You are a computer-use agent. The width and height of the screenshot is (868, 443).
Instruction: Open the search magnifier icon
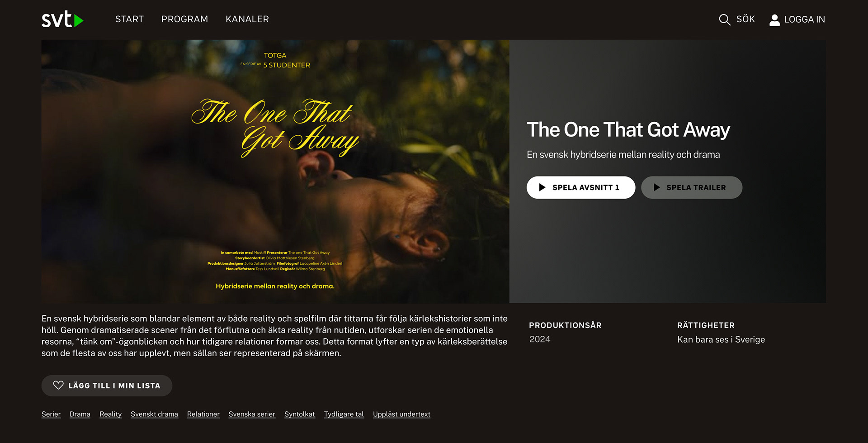(724, 19)
